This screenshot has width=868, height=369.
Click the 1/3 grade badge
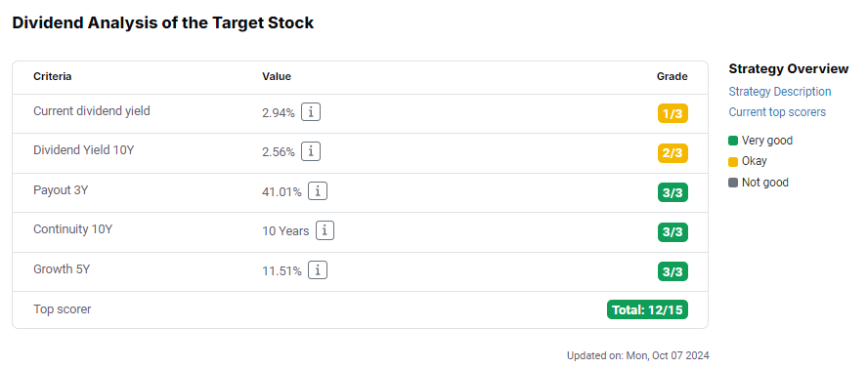(673, 114)
